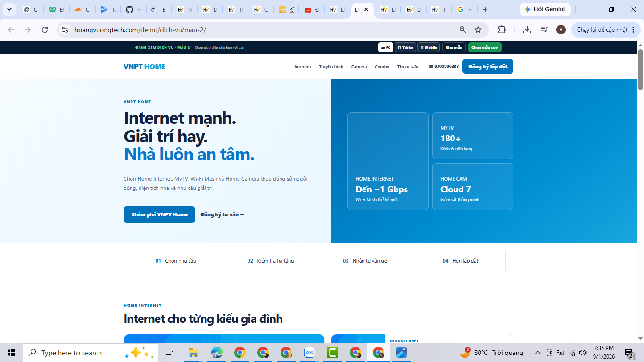This screenshot has height=362, width=644.
Task: Open the Truyền hình menu item
Action: click(x=331, y=66)
